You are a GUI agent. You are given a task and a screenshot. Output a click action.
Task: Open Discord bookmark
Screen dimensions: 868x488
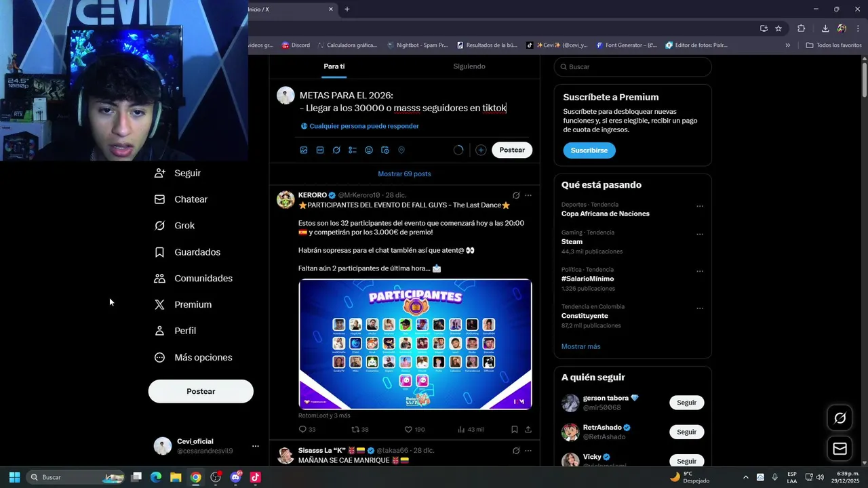point(296,45)
